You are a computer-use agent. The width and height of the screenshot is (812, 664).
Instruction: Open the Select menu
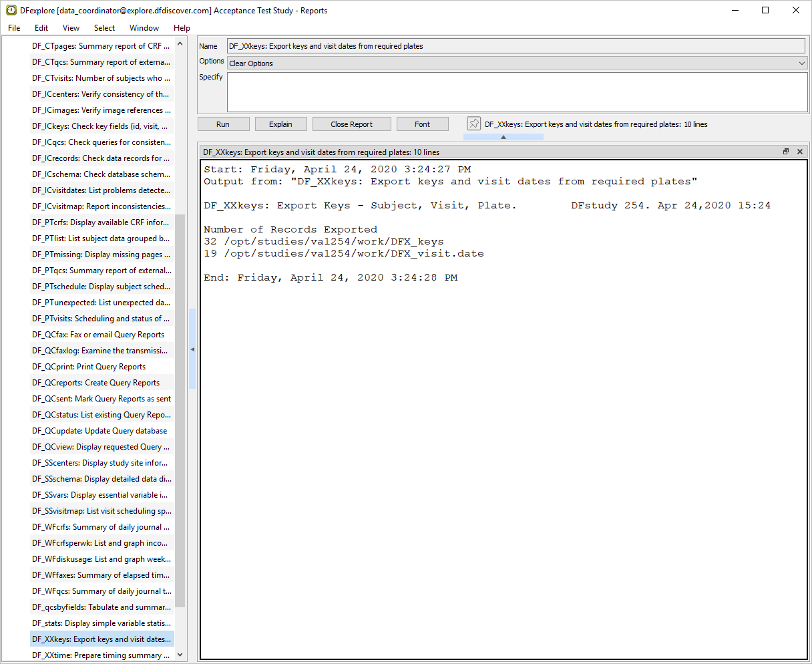point(104,28)
